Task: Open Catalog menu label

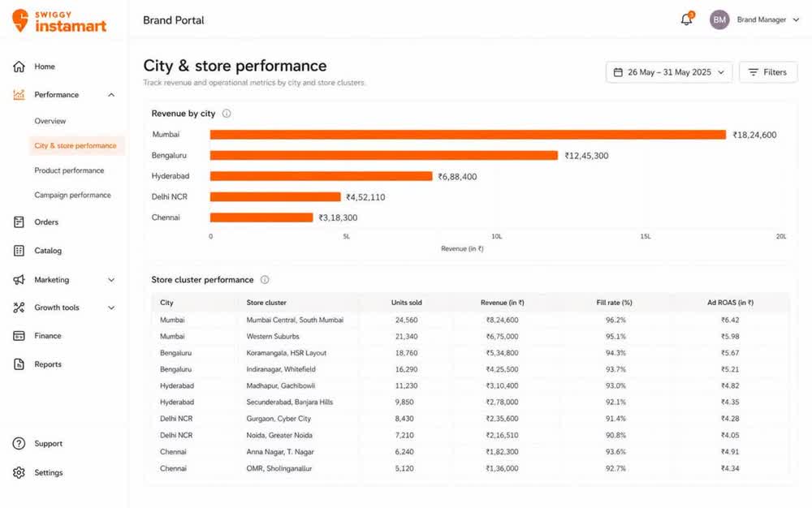Action: point(48,251)
